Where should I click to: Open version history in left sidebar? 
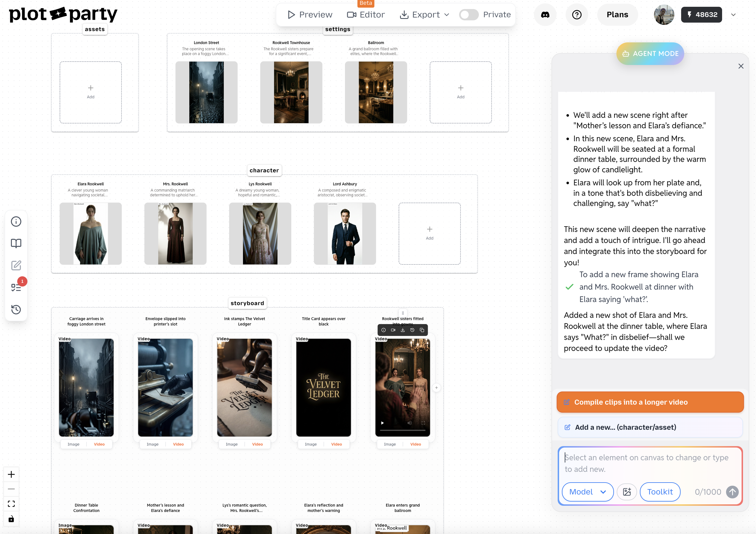(x=16, y=309)
